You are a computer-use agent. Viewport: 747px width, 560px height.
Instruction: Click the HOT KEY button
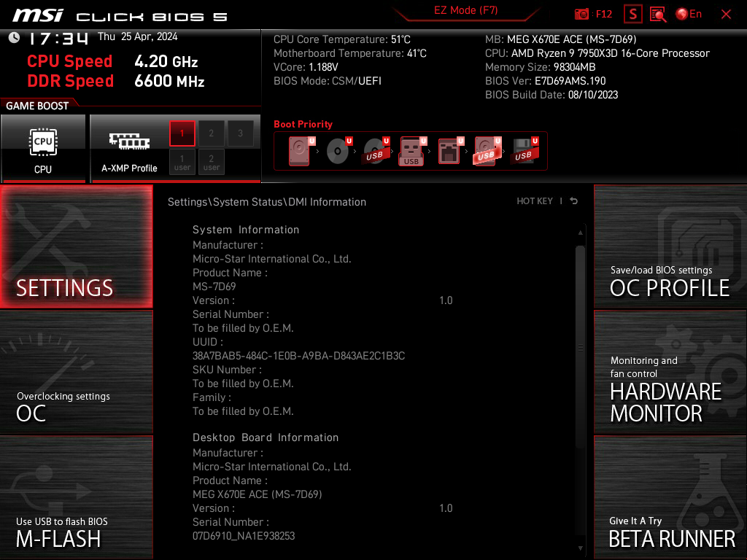click(535, 201)
